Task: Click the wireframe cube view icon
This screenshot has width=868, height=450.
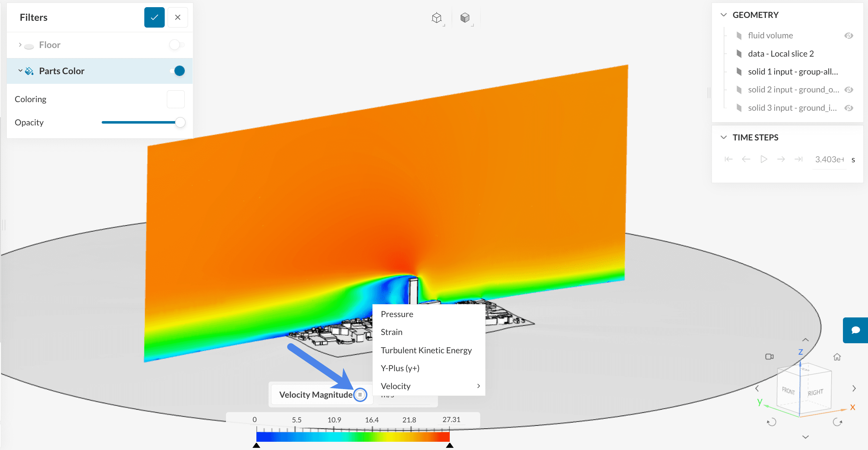Action: tap(437, 18)
